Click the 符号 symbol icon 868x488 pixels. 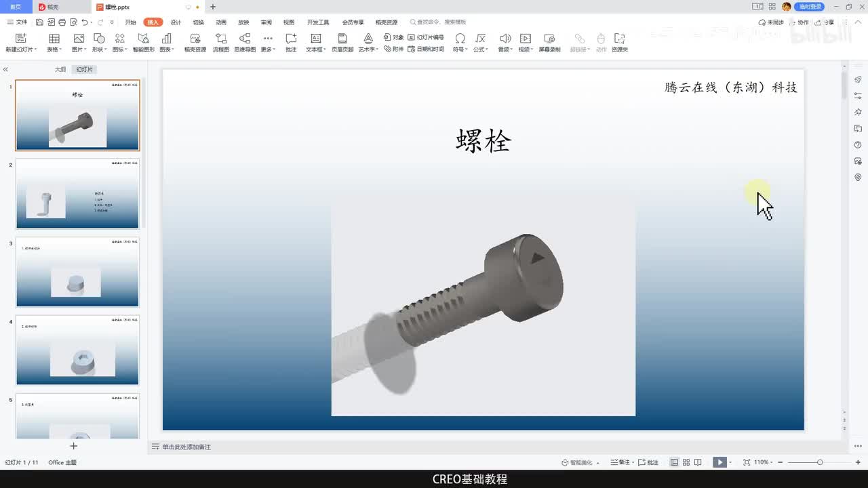(460, 39)
